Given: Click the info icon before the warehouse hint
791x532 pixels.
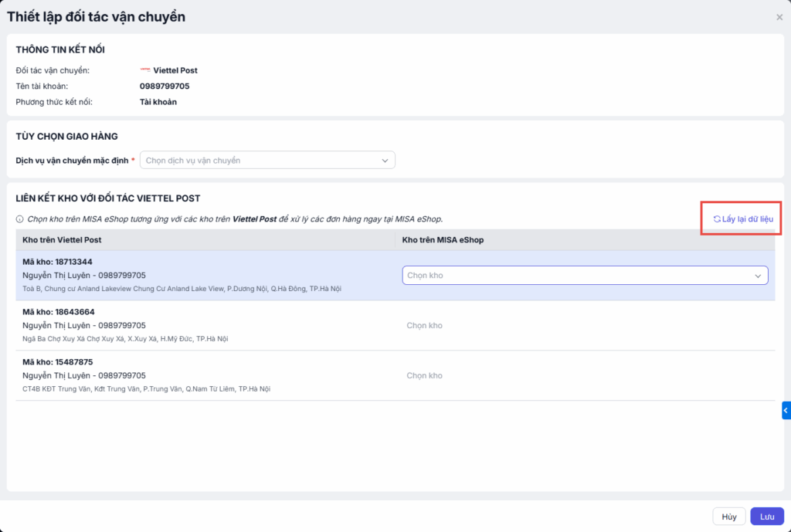Looking at the screenshot, I should click(x=19, y=219).
